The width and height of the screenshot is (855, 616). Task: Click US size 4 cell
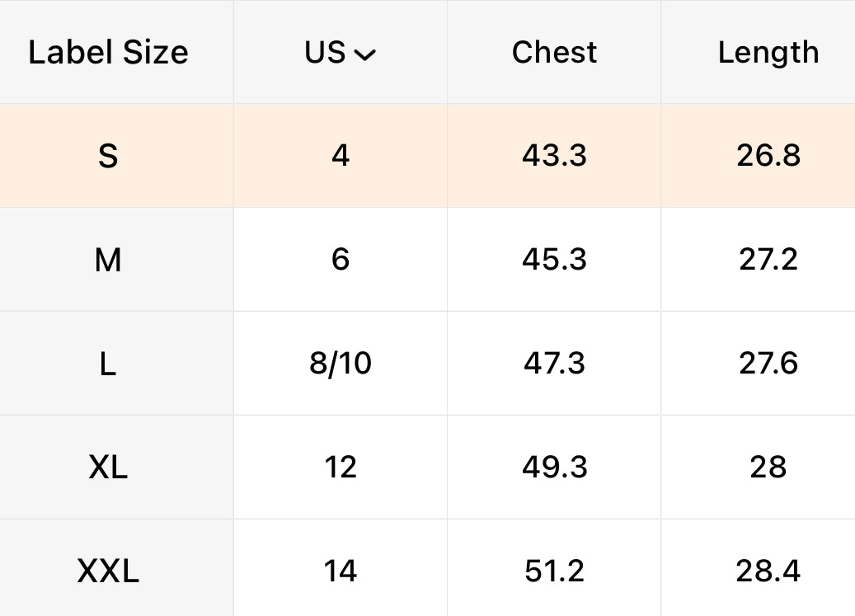(x=341, y=156)
